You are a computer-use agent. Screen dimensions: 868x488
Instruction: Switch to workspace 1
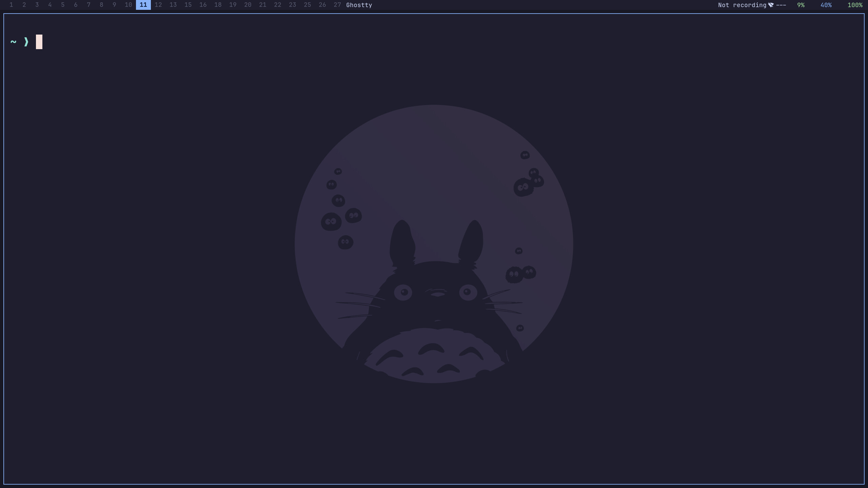11,5
